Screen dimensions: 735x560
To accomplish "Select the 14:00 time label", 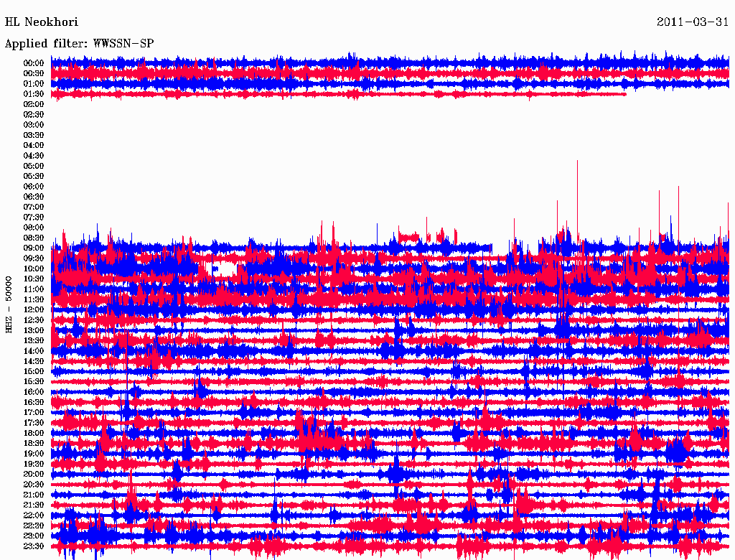I will point(33,351).
